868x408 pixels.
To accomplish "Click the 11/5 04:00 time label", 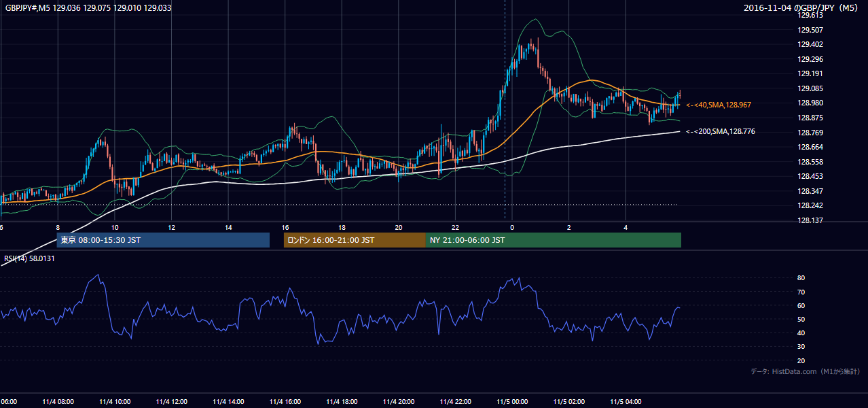I will pyautogui.click(x=626, y=402).
